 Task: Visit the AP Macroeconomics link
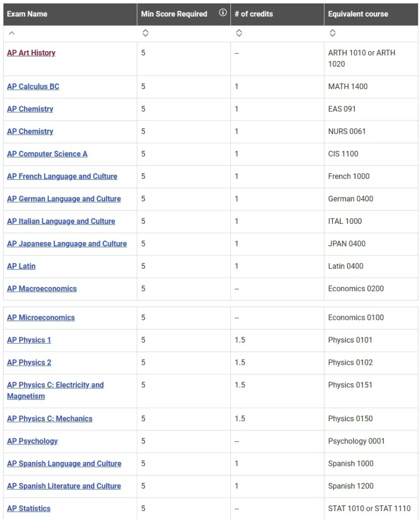click(x=42, y=289)
